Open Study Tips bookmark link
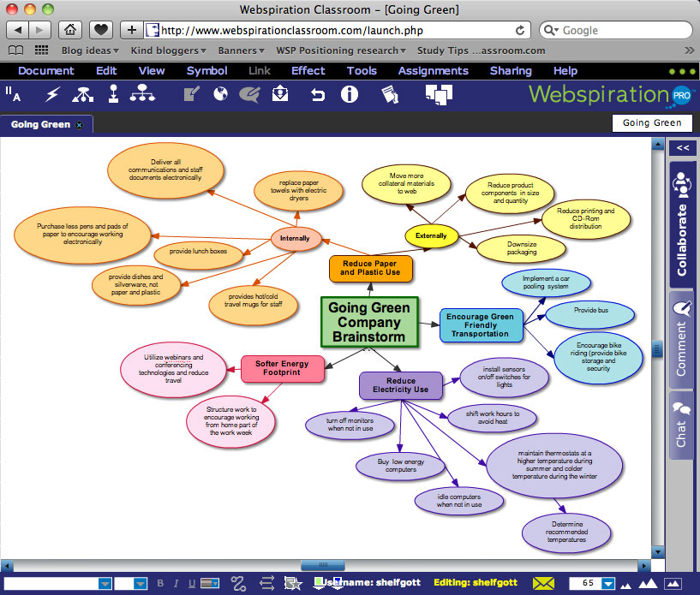The width and height of the screenshot is (700, 595). (482, 51)
